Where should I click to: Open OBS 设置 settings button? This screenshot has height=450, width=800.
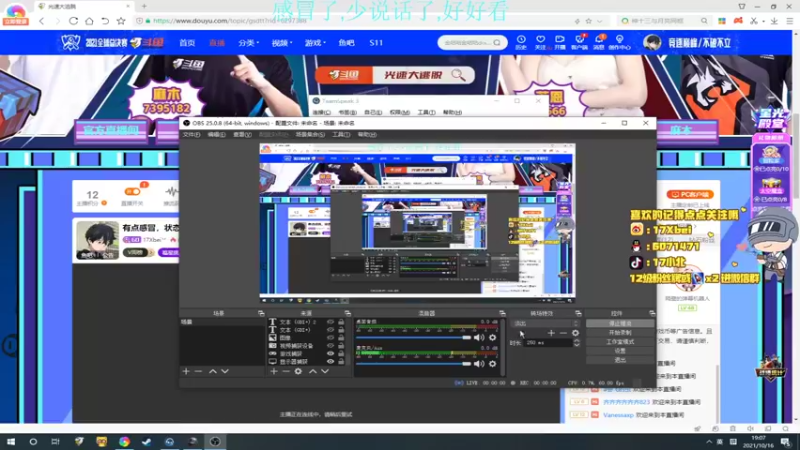click(620, 351)
